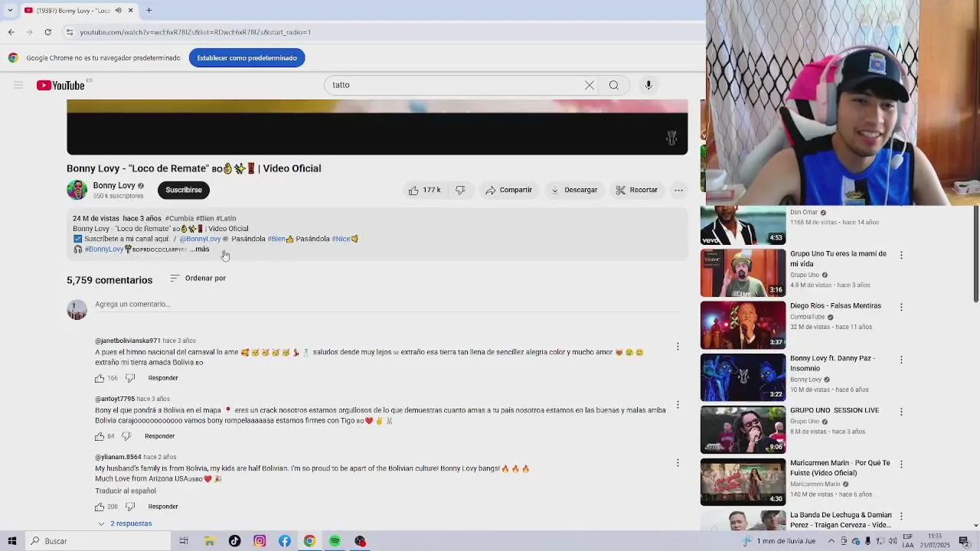This screenshot has height=551, width=980.
Task: Open options menu for janetbolivianska971 comment
Action: click(678, 347)
